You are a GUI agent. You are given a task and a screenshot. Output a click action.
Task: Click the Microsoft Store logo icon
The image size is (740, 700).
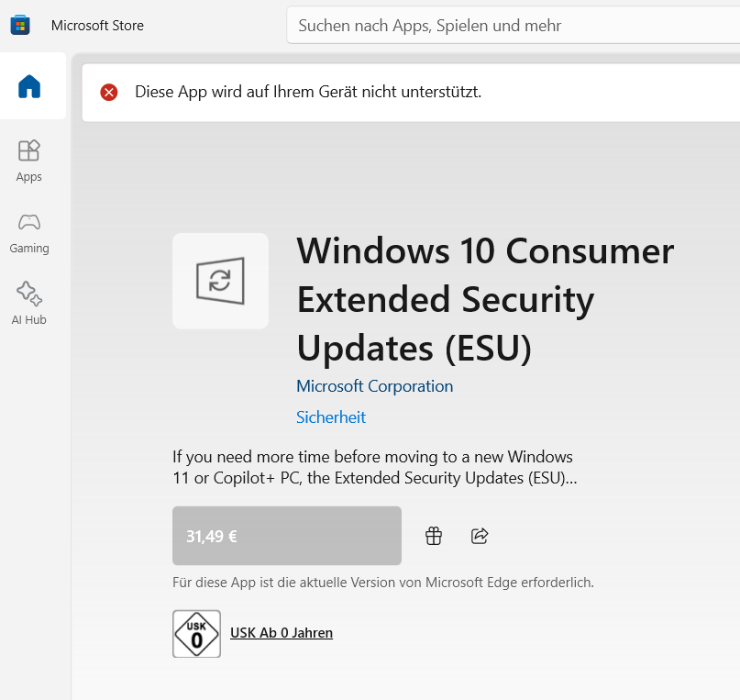(x=20, y=25)
